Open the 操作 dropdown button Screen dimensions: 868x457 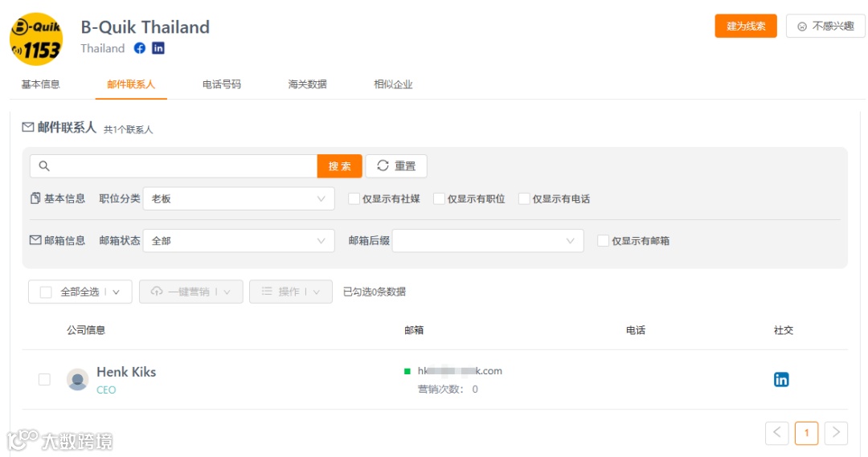click(x=291, y=292)
